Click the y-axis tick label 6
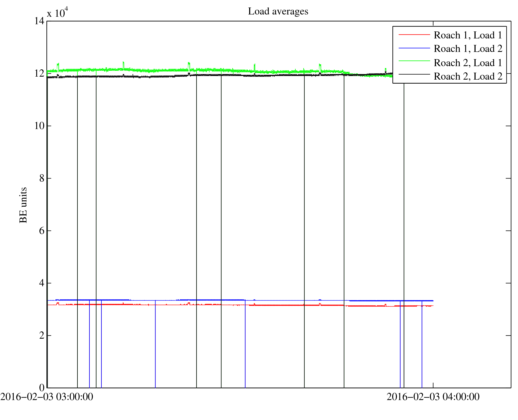Screen dimensions: 518x420 [x=42, y=231]
